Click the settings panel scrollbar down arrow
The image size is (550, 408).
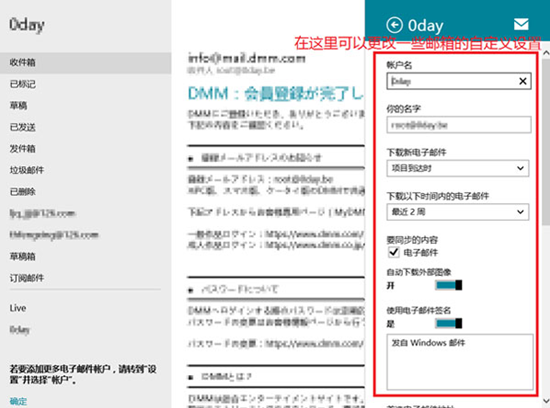(x=546, y=401)
